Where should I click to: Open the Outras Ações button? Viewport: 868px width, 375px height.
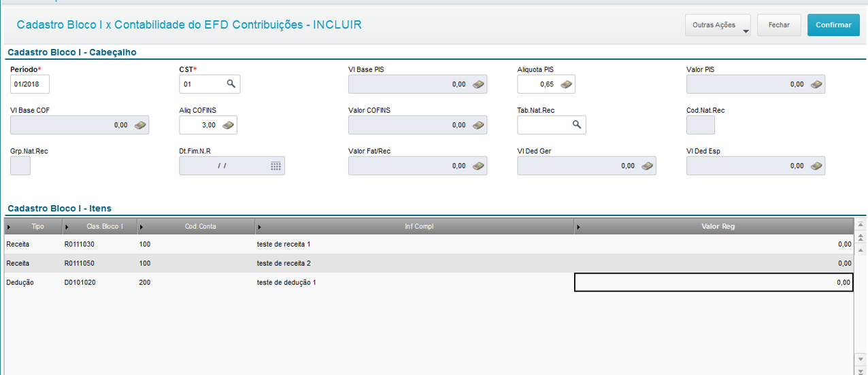[718, 25]
